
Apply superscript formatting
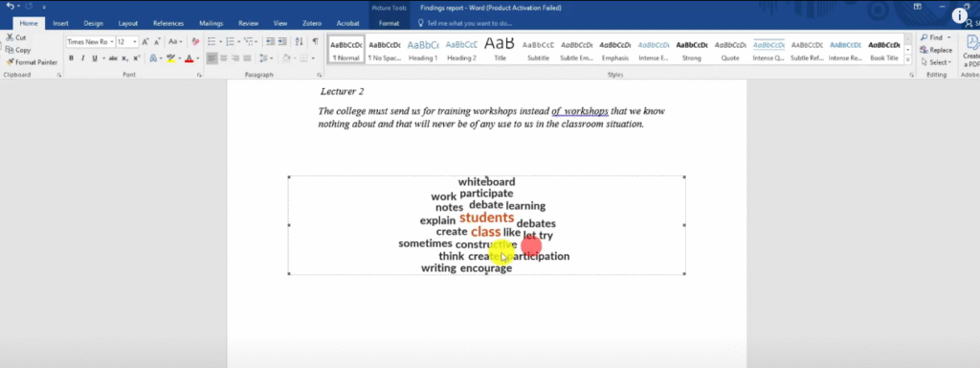coord(136,58)
